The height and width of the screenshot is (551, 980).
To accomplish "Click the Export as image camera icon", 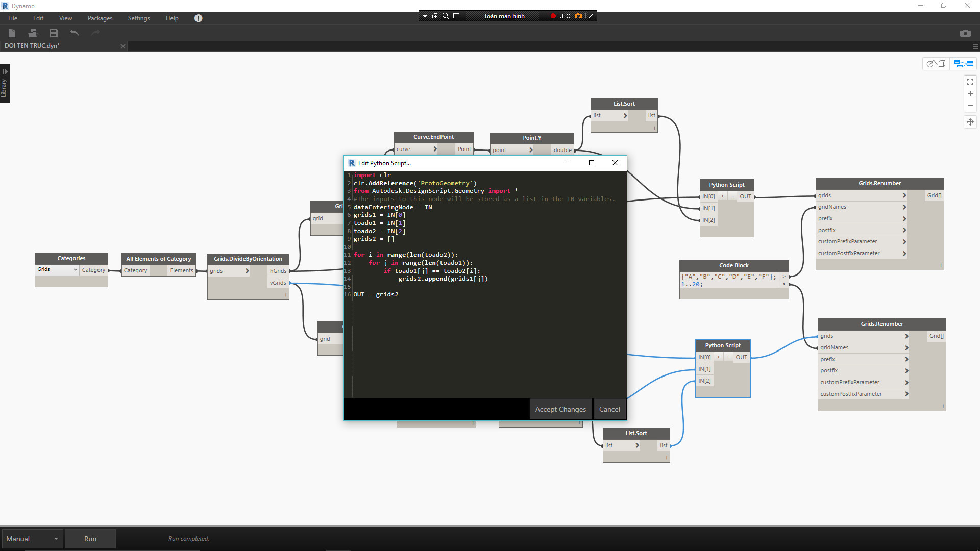I will click(965, 33).
